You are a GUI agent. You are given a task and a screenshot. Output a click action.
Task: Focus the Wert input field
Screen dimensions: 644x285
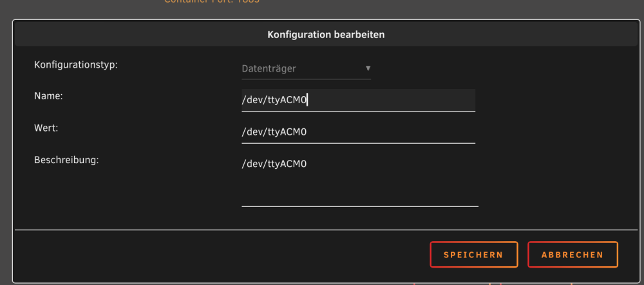click(358, 132)
